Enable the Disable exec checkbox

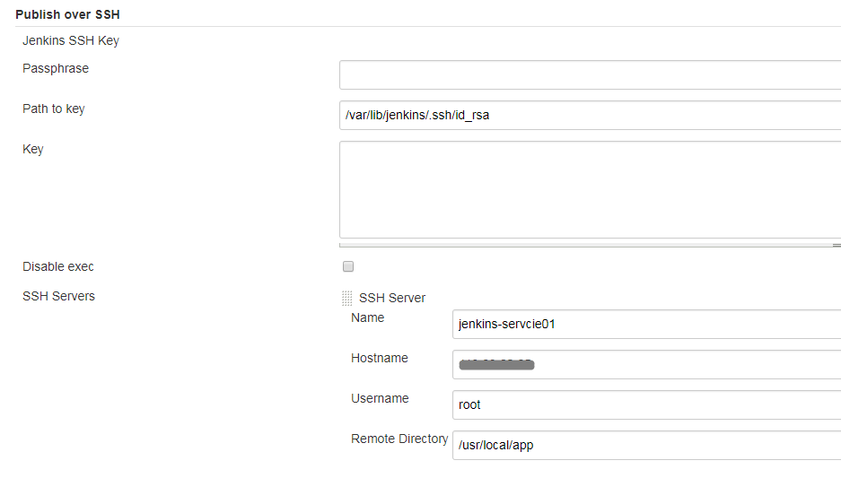348,266
